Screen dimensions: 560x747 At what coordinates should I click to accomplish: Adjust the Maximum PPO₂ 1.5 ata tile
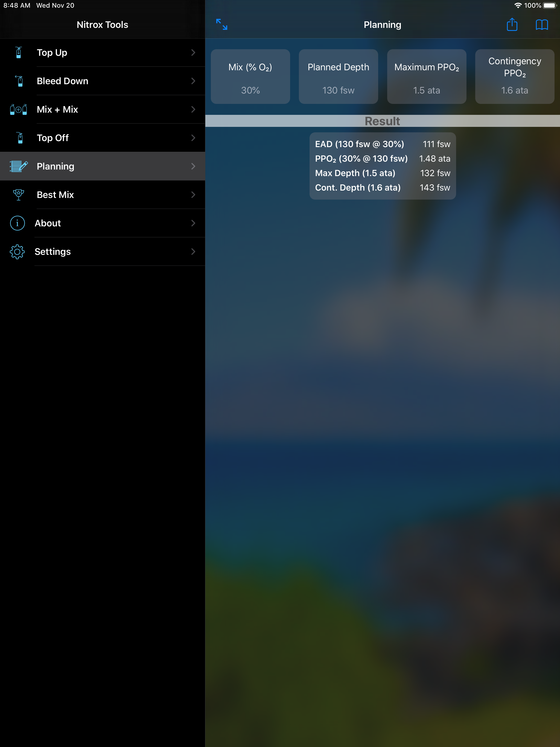[x=427, y=77]
